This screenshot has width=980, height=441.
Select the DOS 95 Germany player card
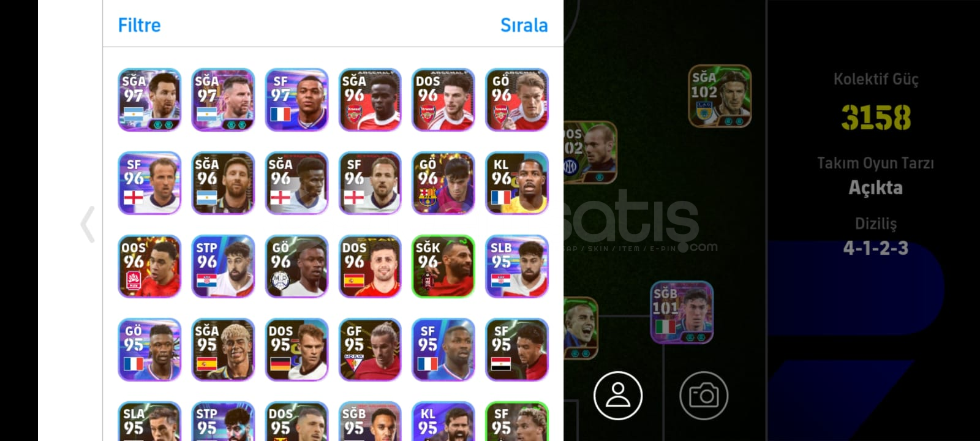296,349
